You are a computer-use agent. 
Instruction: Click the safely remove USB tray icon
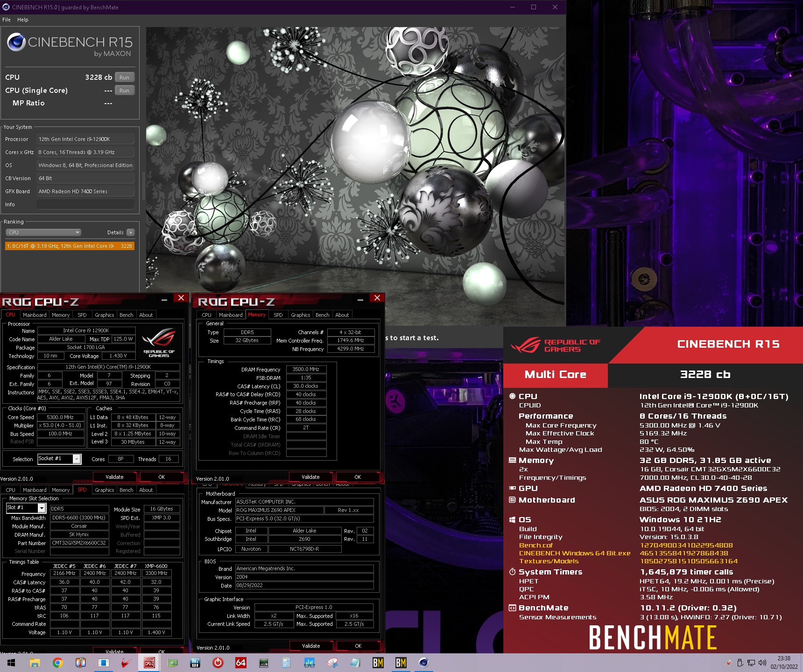(x=740, y=663)
